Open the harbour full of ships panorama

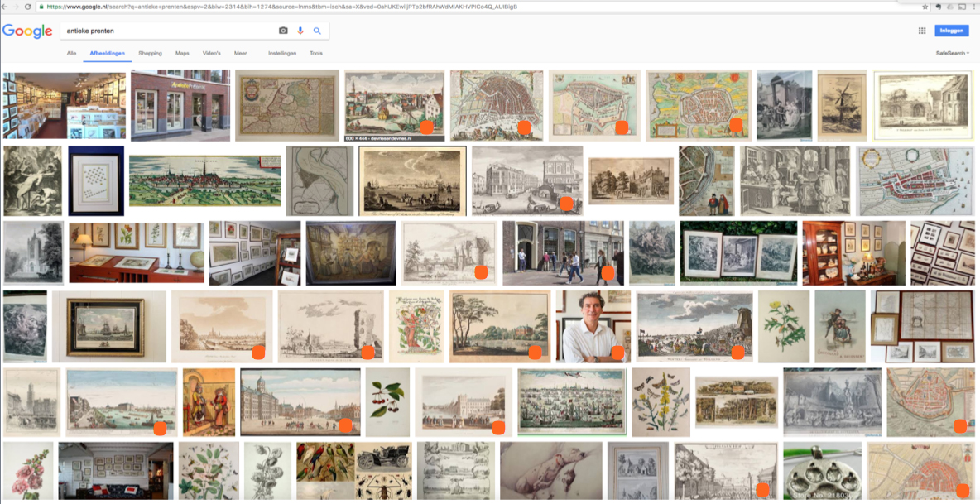point(572,401)
